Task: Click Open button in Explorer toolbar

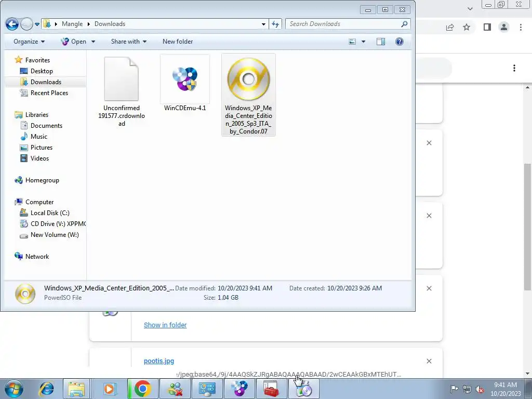Action: tap(74, 42)
